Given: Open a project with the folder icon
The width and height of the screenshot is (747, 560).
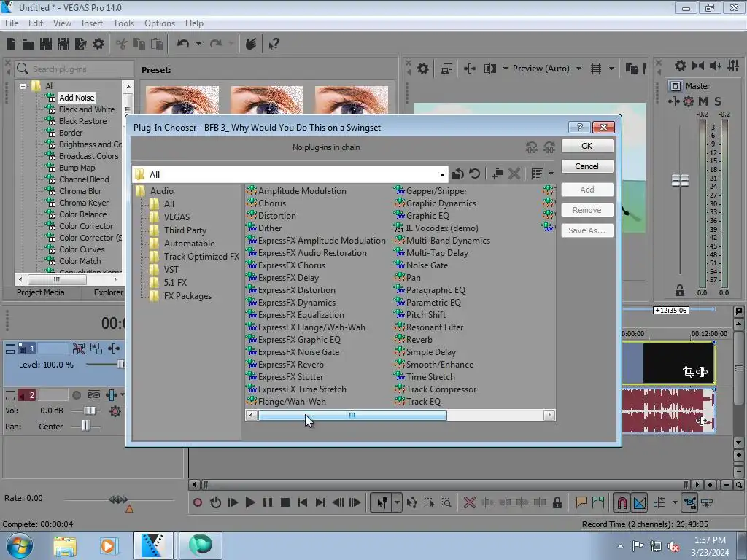Looking at the screenshot, I should coord(28,44).
